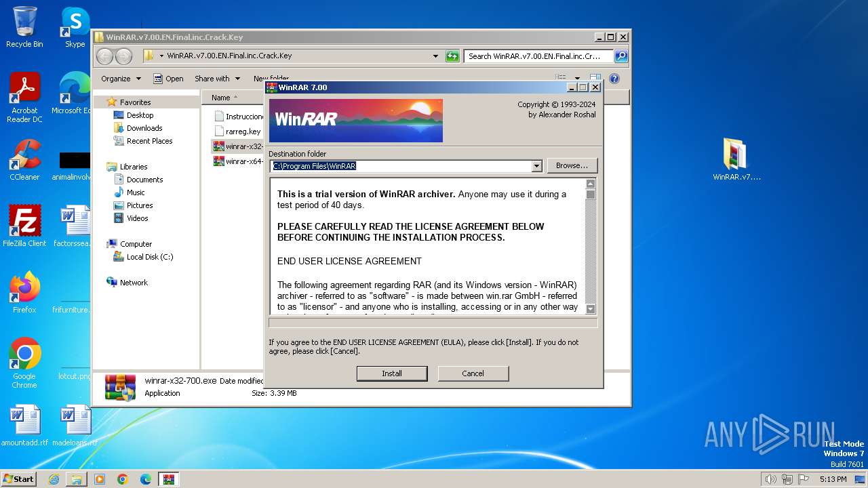Click Windows Explorer taskbar icon
This screenshot has height=488, width=868.
[x=77, y=479]
